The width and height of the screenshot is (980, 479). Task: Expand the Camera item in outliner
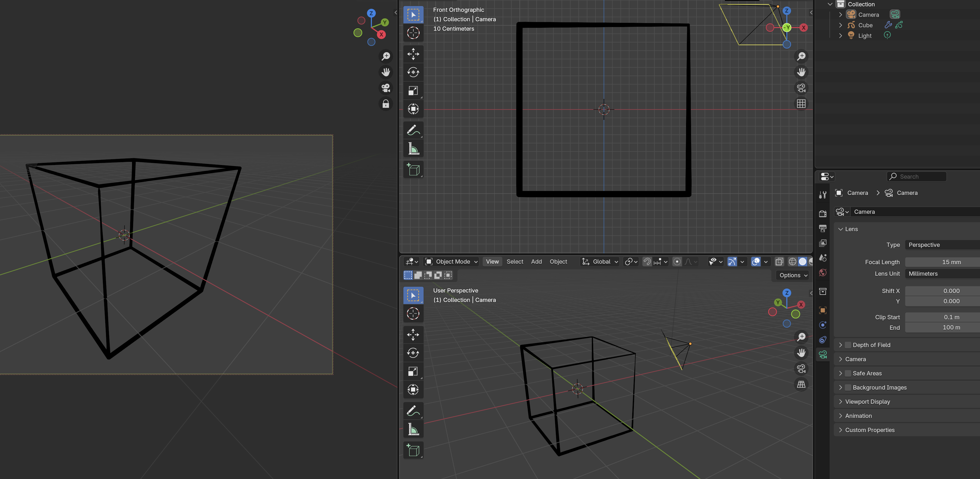[840, 15]
